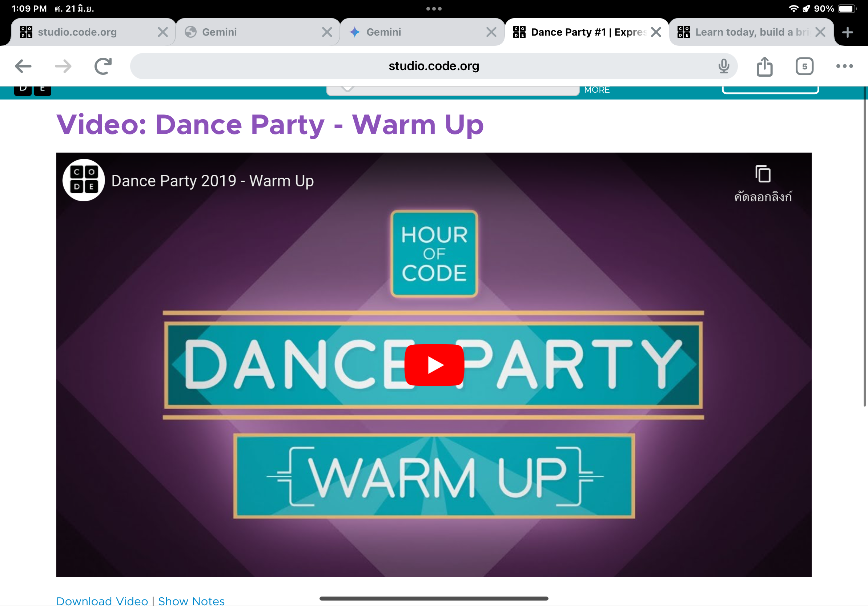Close the second Gemini tab

pyautogui.click(x=491, y=32)
